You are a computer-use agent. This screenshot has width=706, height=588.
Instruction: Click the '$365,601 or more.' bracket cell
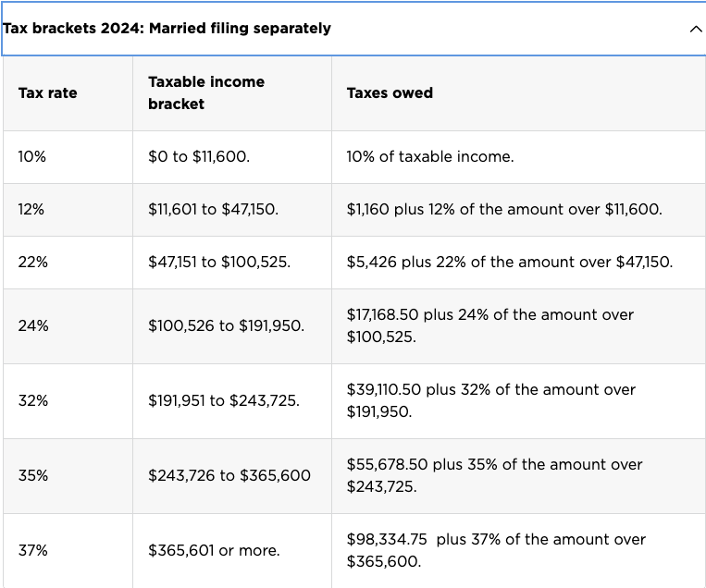[x=232, y=551]
